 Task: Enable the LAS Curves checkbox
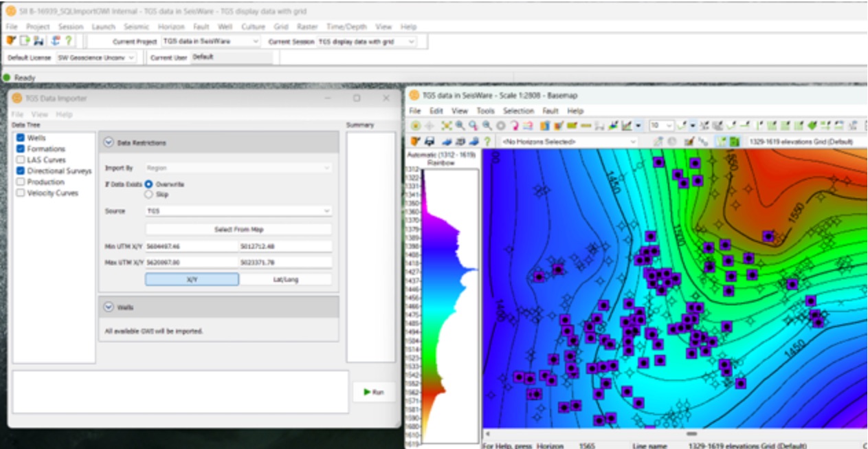point(21,160)
